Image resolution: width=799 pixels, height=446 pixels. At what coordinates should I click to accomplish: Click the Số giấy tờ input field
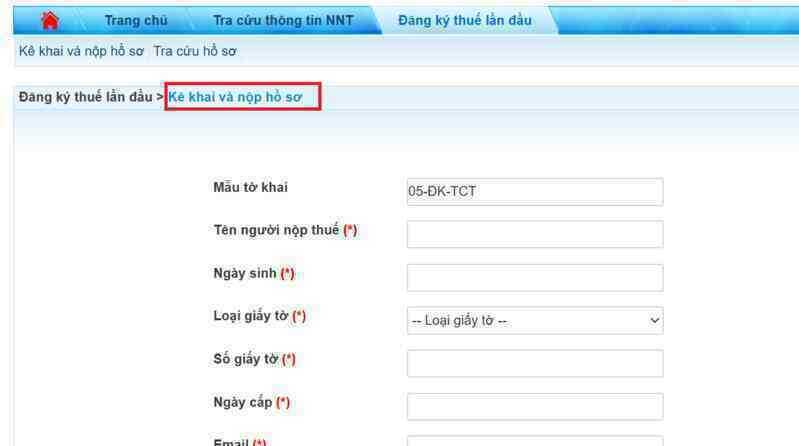point(535,363)
